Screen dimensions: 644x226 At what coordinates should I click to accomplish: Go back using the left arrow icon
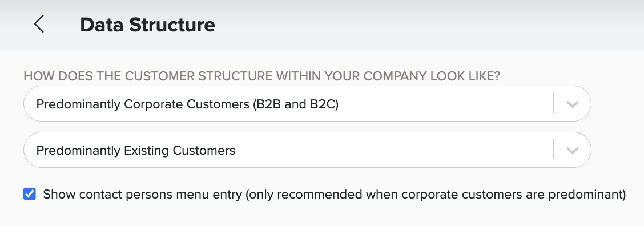coord(39,24)
